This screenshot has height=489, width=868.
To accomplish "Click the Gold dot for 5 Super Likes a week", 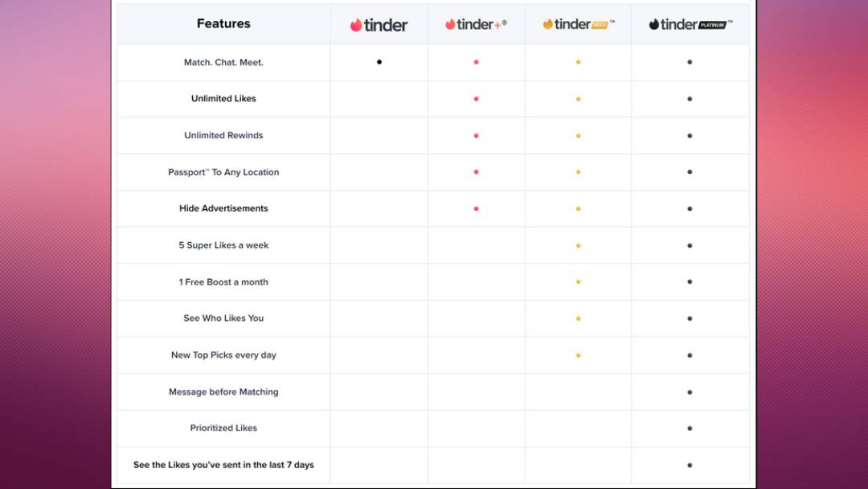I will coord(578,245).
